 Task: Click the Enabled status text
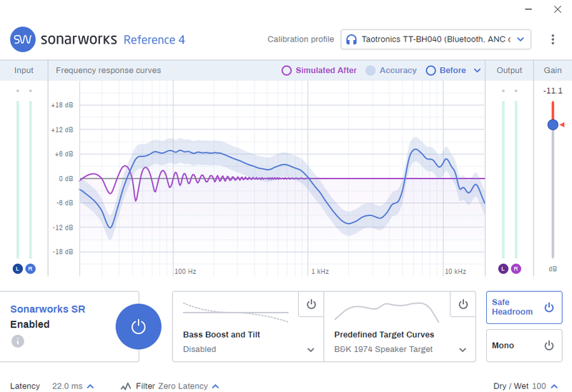pyautogui.click(x=30, y=325)
